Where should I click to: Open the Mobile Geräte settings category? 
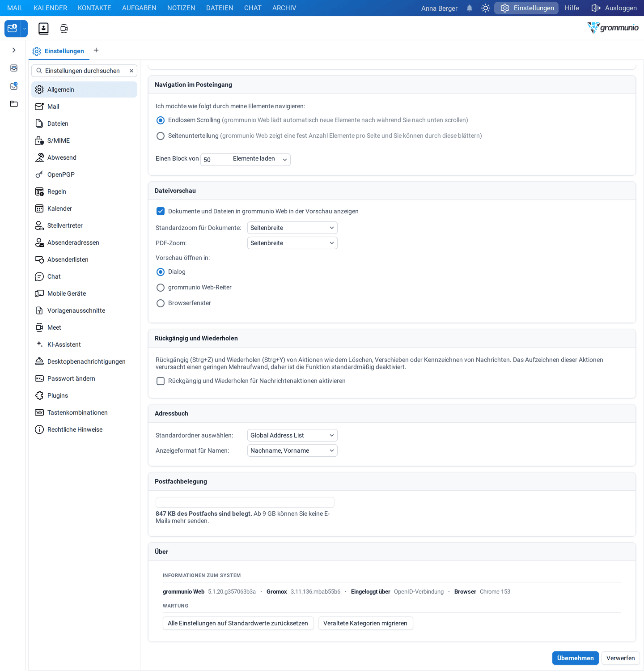pos(84,293)
